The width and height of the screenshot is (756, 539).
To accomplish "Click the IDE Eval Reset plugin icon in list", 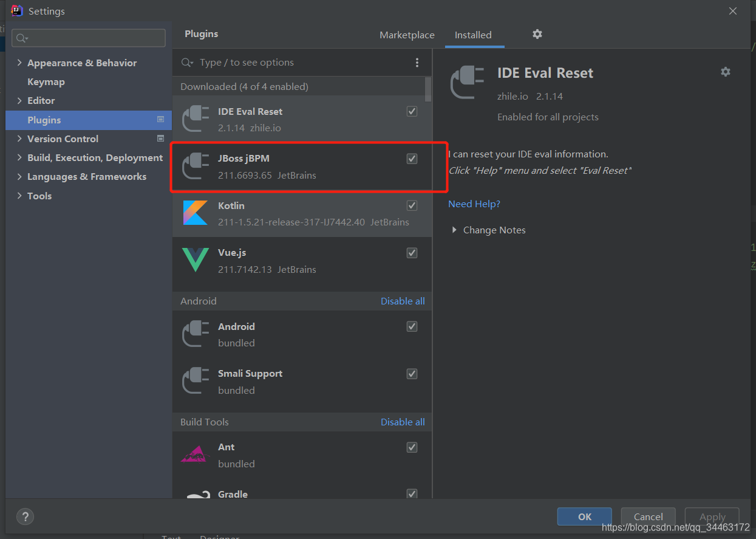I will click(x=196, y=119).
